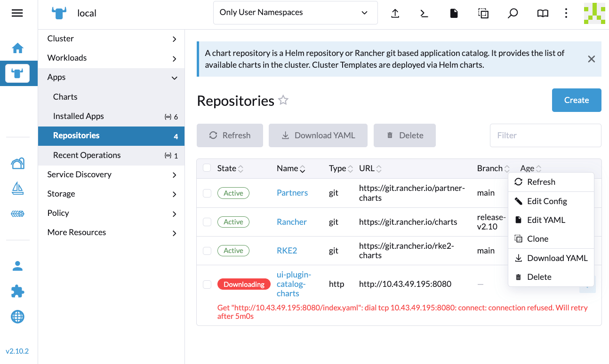
Task: Click inside the Filter input field
Action: click(545, 135)
